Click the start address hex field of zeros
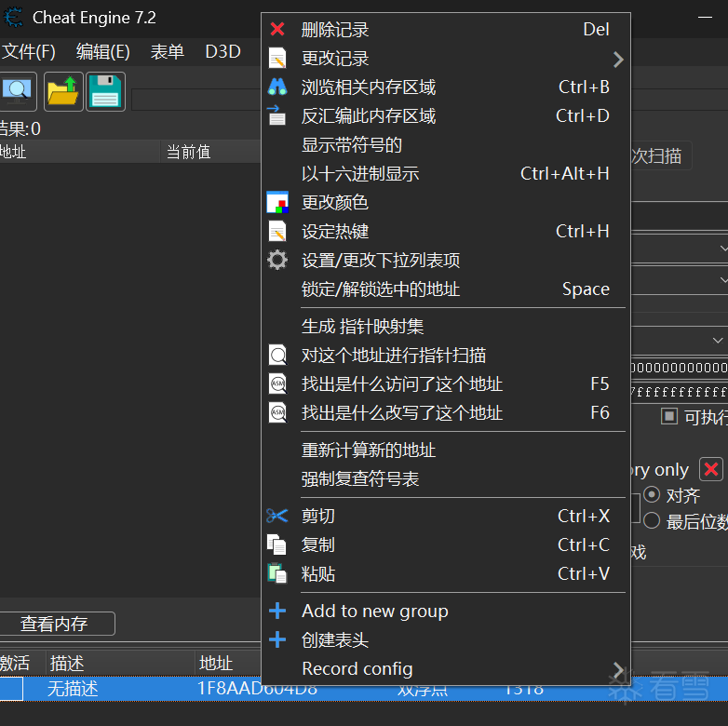Screen dimensions: 728x726 (x=679, y=368)
